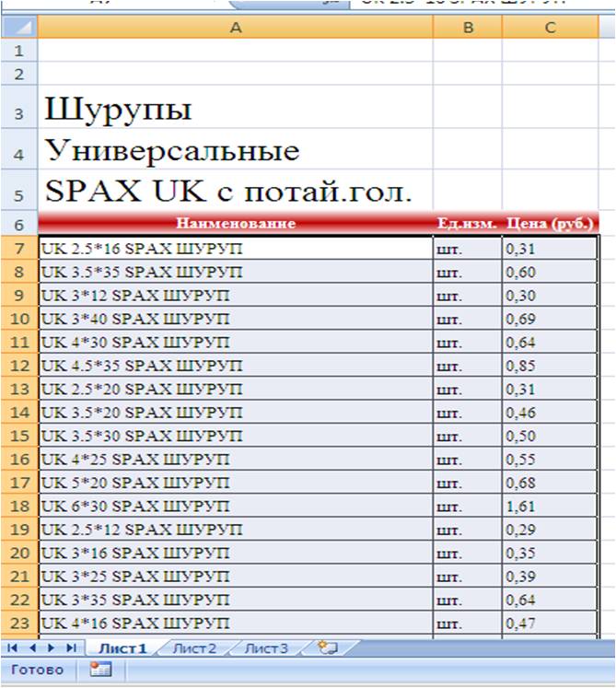Click the macro record icon in status bar

point(99,670)
